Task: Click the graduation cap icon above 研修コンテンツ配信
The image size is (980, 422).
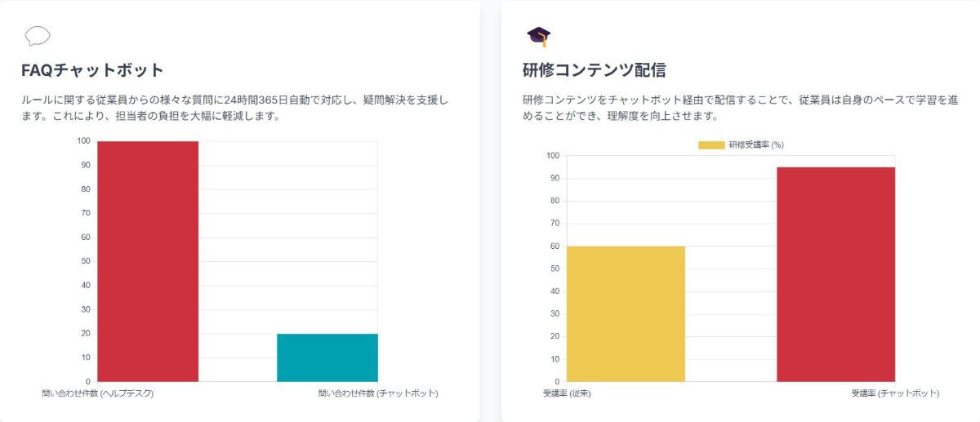Action: click(x=539, y=36)
